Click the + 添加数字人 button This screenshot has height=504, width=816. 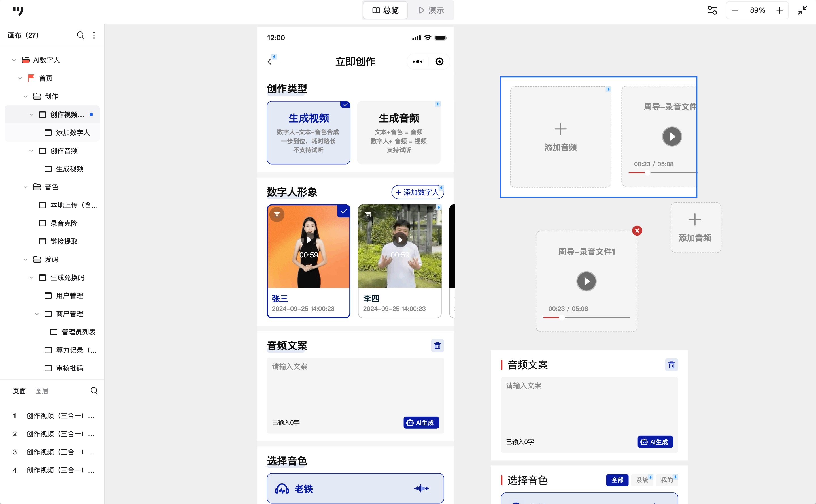pos(417,192)
